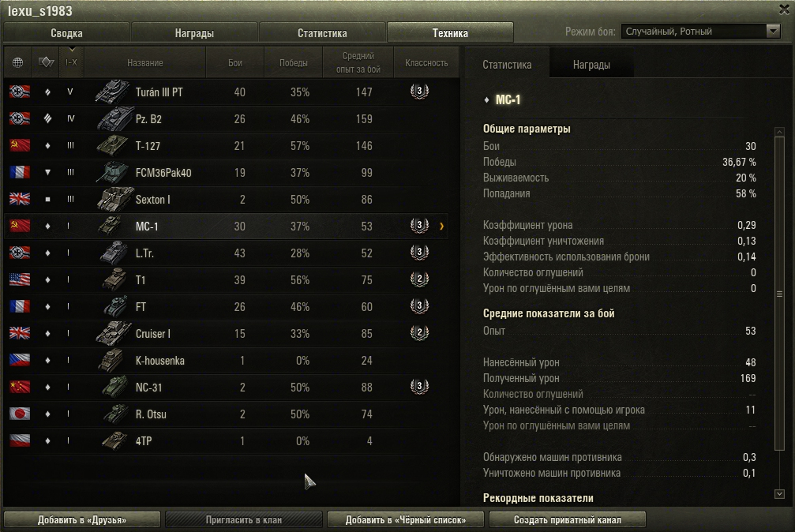
Task: Click Создать приватный канал button
Action: (568, 520)
